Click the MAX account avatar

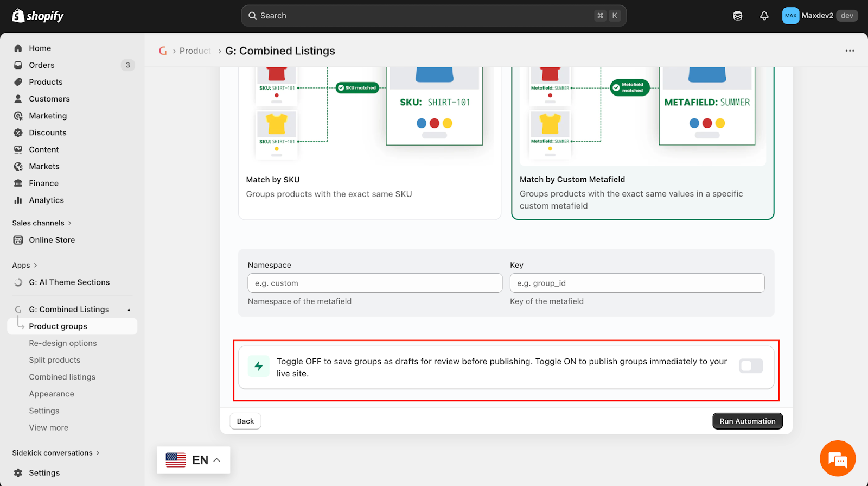[790, 16]
